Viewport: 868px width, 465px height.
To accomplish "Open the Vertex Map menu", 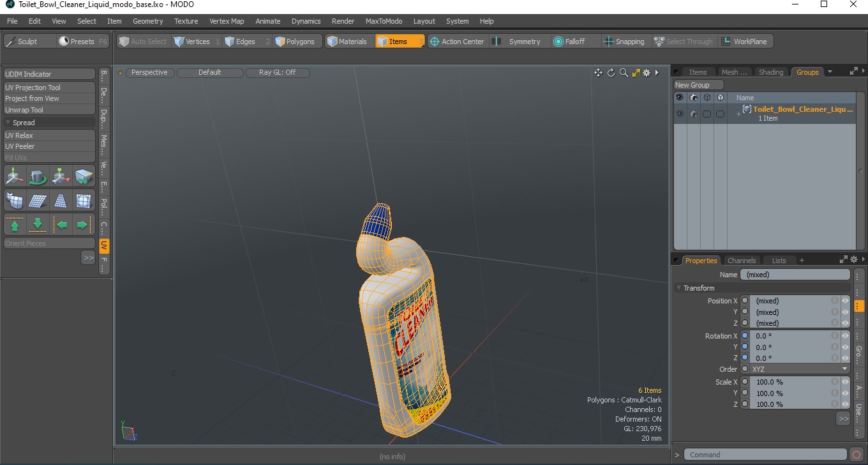I will (x=227, y=21).
